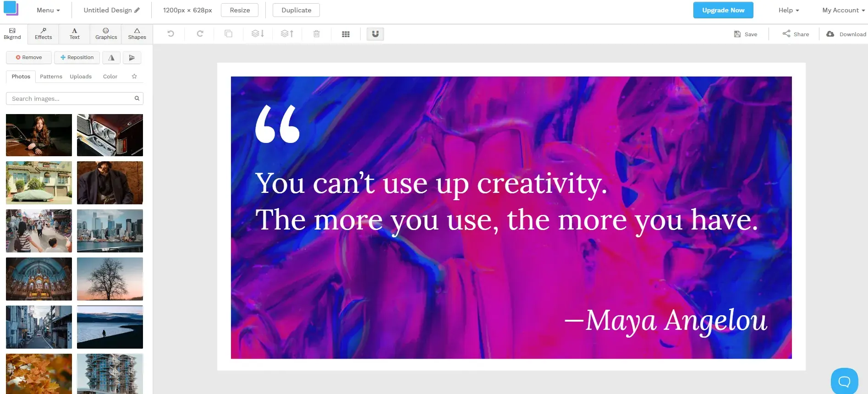Expand the Help dropdown
Screen dimensions: 868x394
(x=788, y=10)
